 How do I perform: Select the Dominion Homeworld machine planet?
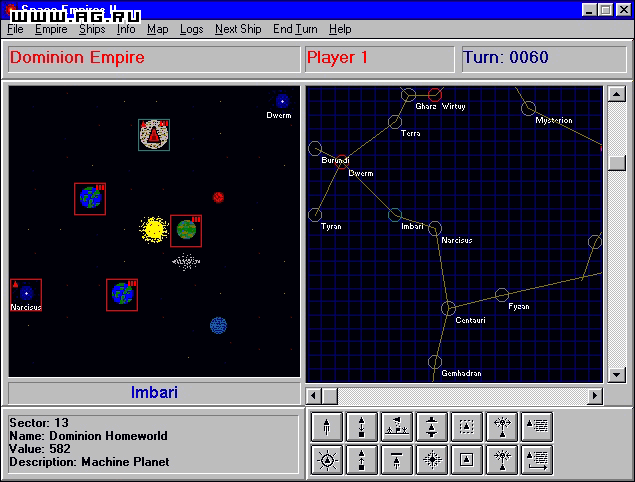(154, 135)
